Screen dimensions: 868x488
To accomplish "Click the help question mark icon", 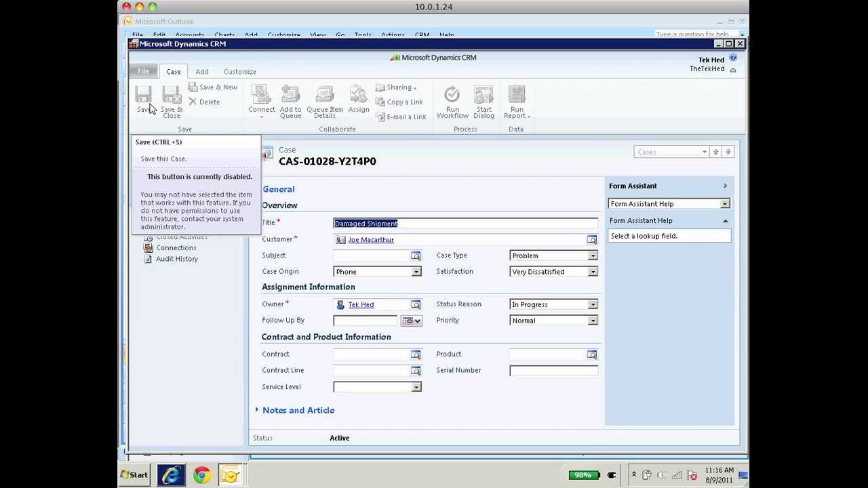I will pyautogui.click(x=733, y=58).
